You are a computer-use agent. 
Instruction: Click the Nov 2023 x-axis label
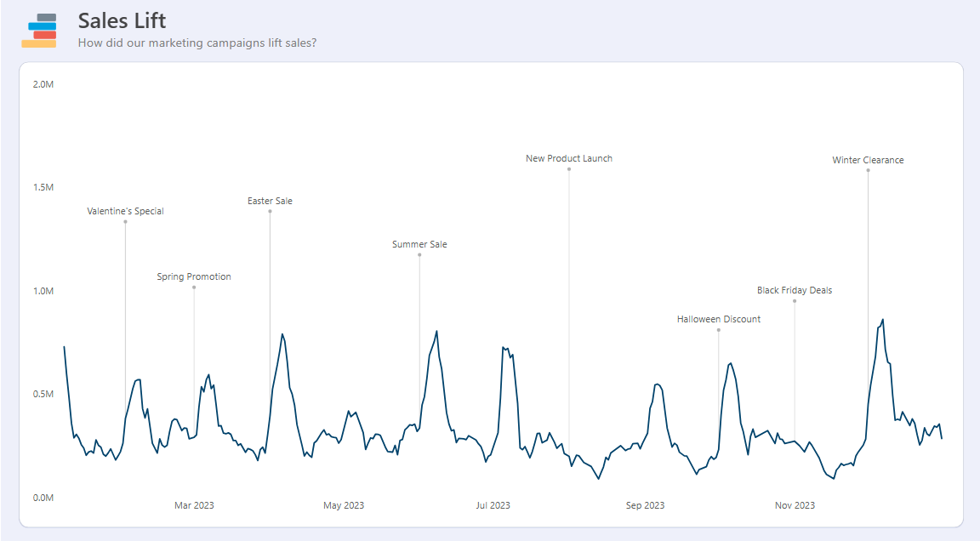tap(795, 505)
